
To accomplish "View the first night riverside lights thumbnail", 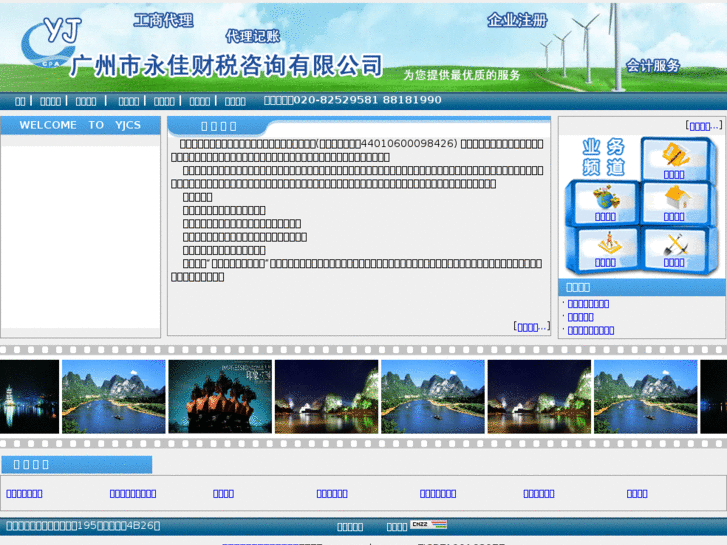I will [x=326, y=397].
